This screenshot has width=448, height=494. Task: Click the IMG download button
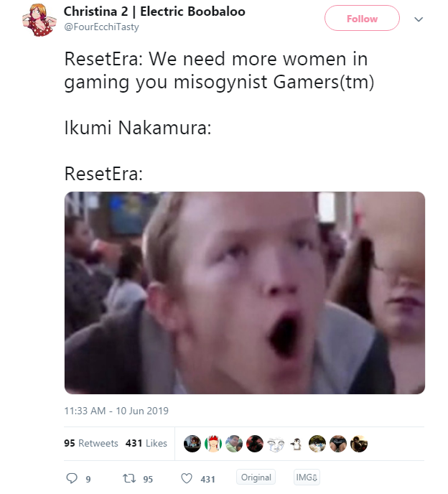(x=307, y=477)
